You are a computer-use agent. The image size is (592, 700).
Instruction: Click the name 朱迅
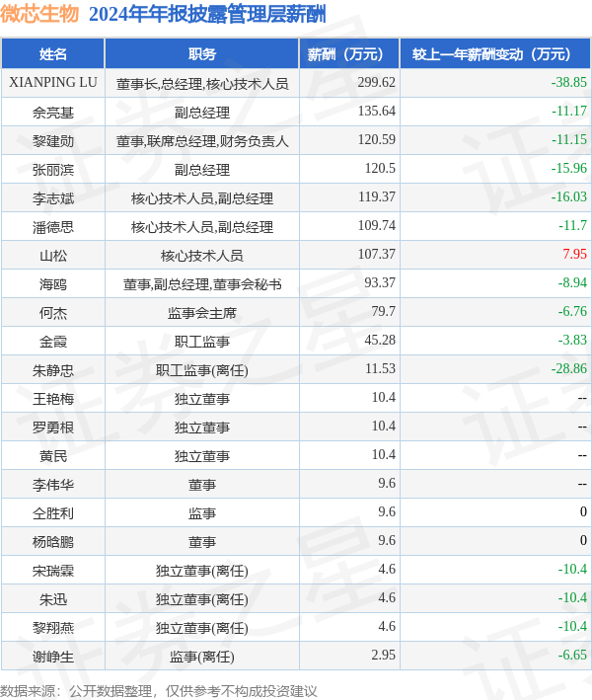coord(53,598)
